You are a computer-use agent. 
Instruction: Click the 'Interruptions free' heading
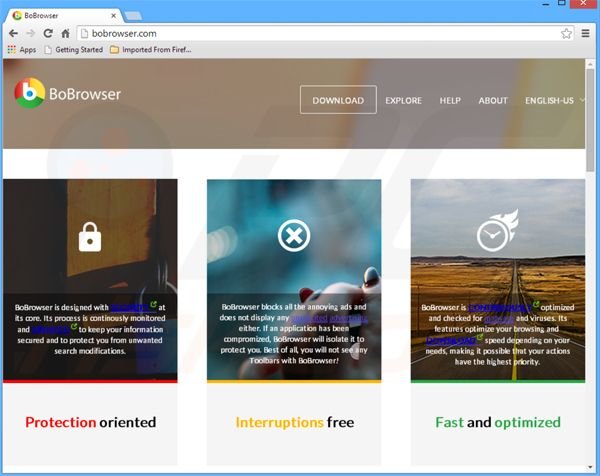(x=295, y=422)
